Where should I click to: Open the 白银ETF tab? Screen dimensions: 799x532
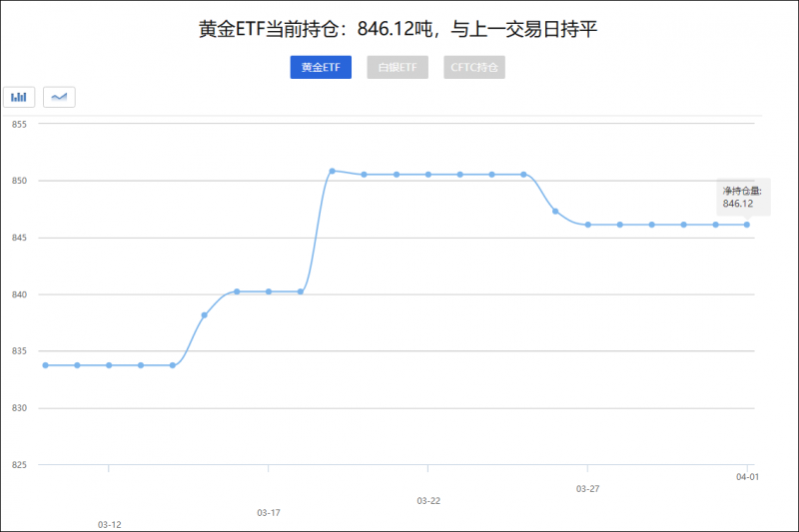[x=398, y=68]
